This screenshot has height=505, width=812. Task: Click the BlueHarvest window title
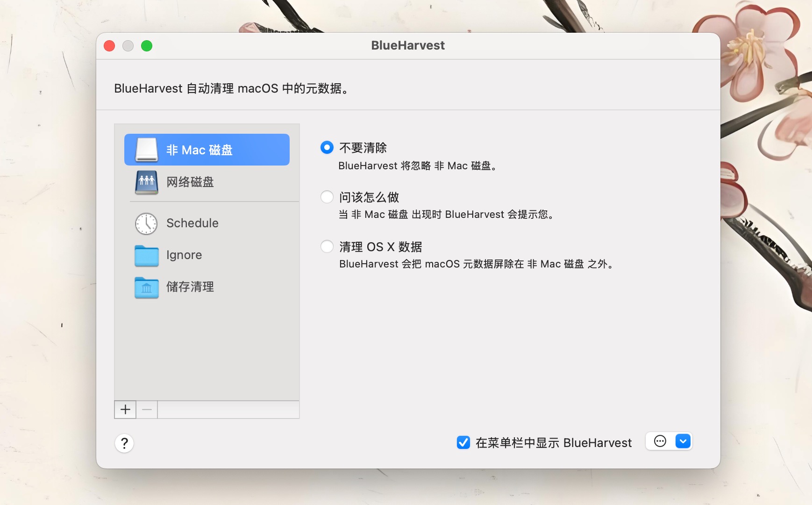pyautogui.click(x=408, y=45)
